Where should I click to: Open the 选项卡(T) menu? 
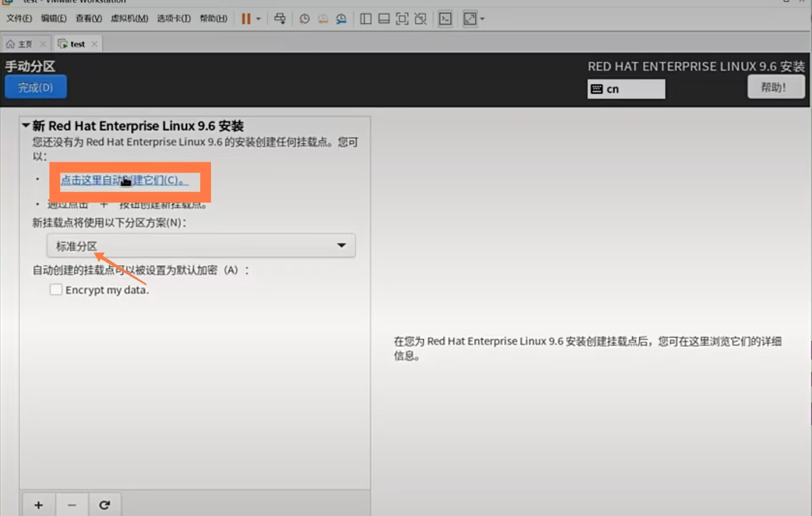point(174,18)
